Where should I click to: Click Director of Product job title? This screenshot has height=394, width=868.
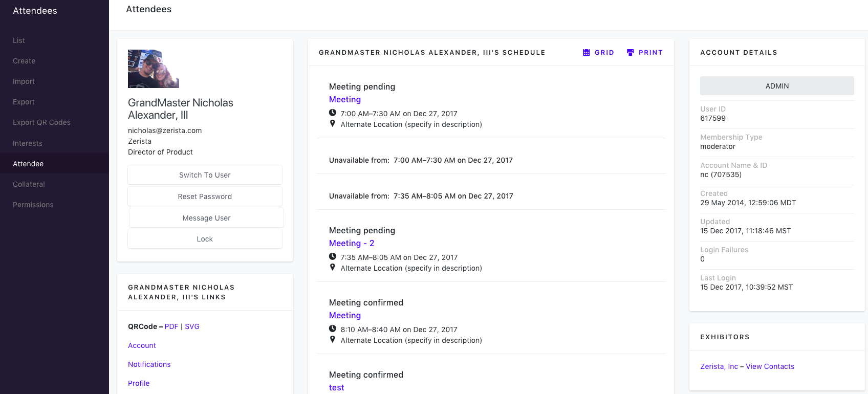(160, 152)
